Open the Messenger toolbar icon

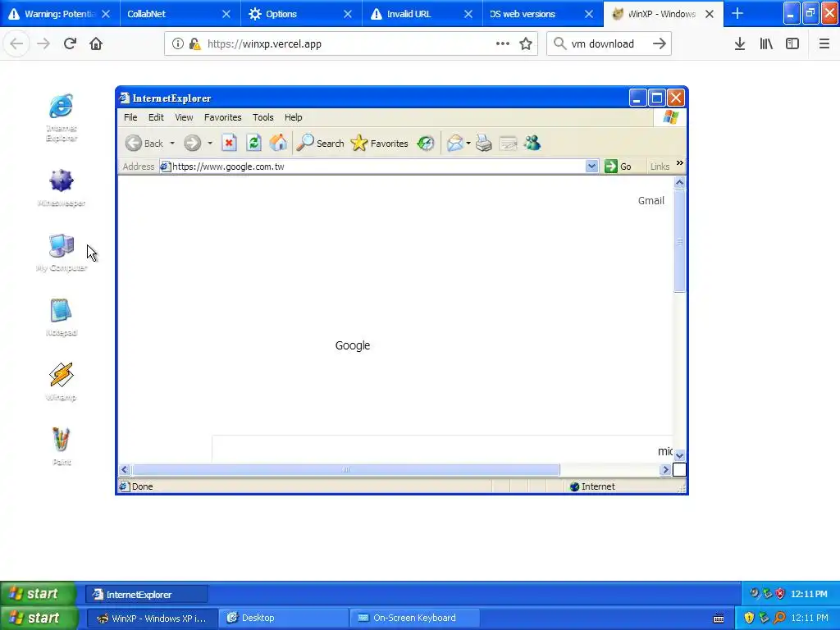pyautogui.click(x=532, y=143)
